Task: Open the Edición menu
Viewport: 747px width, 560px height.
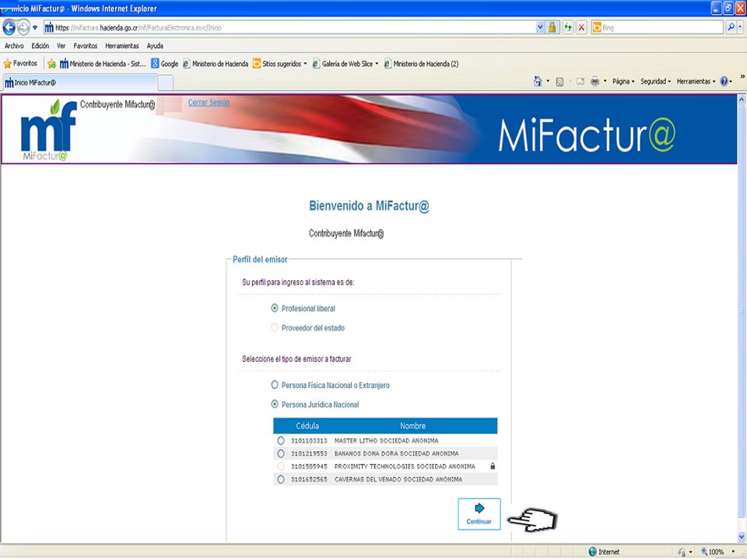Action: point(40,46)
